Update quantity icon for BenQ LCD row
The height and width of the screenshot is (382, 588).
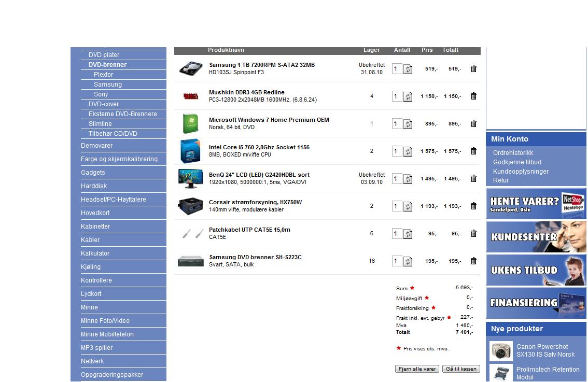[408, 179]
